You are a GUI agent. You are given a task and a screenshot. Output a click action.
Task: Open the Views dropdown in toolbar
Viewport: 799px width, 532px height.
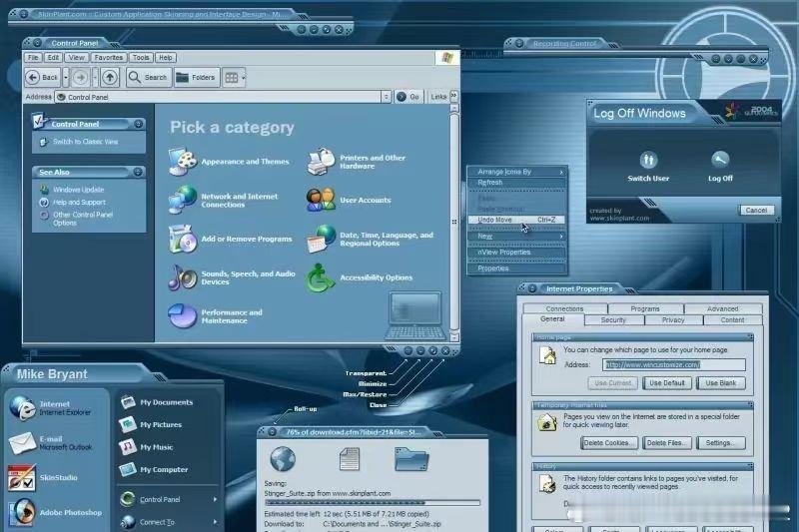243,78
